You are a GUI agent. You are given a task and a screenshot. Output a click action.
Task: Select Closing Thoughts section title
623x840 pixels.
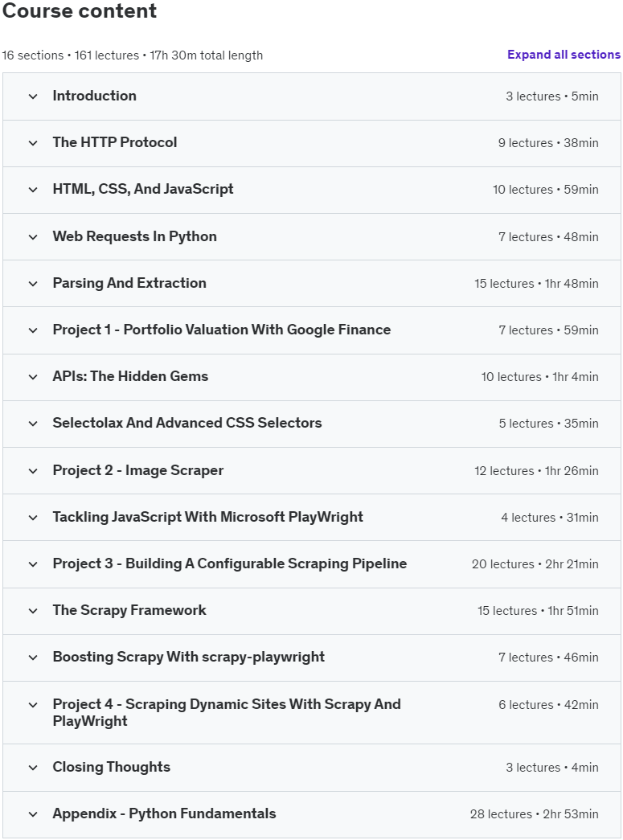tap(112, 767)
